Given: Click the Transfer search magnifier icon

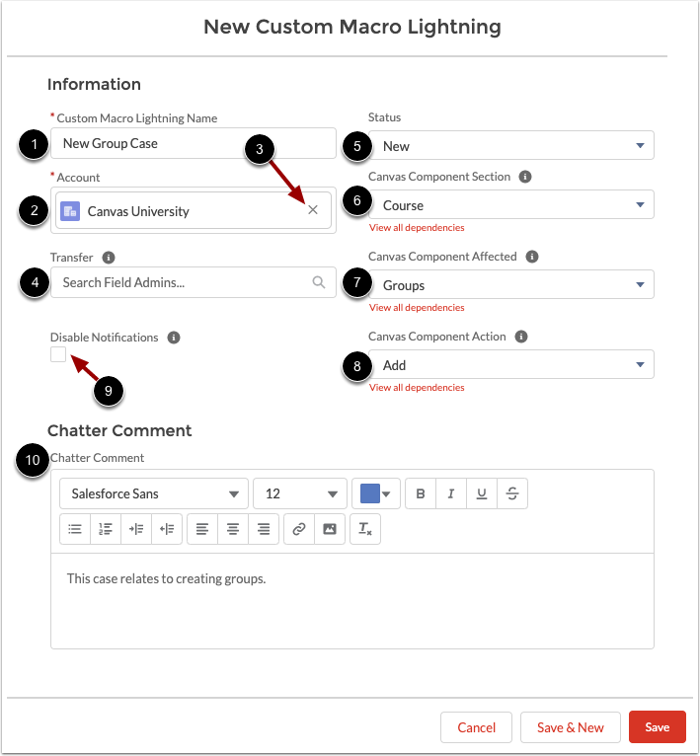Looking at the screenshot, I should click(318, 282).
